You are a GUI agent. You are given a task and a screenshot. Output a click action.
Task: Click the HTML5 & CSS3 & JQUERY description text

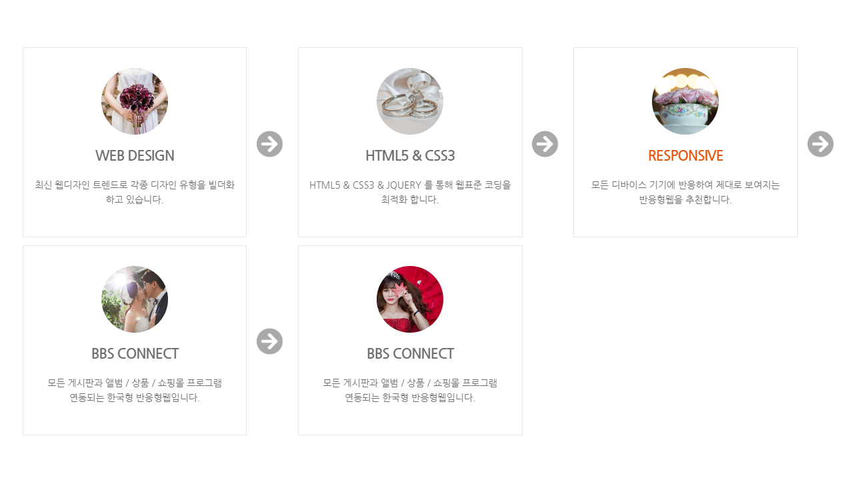point(410,192)
